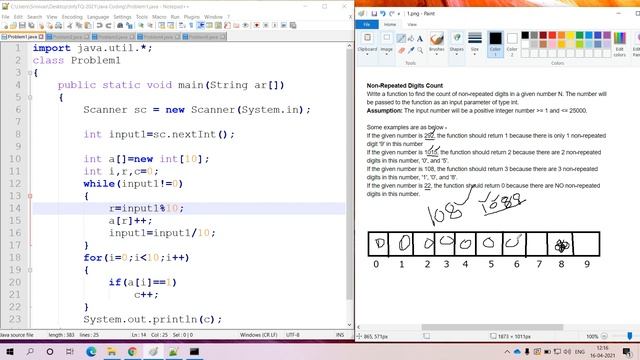640x360 pixels.
Task: Collapse the class fold marker at line 3
Action: (30, 73)
